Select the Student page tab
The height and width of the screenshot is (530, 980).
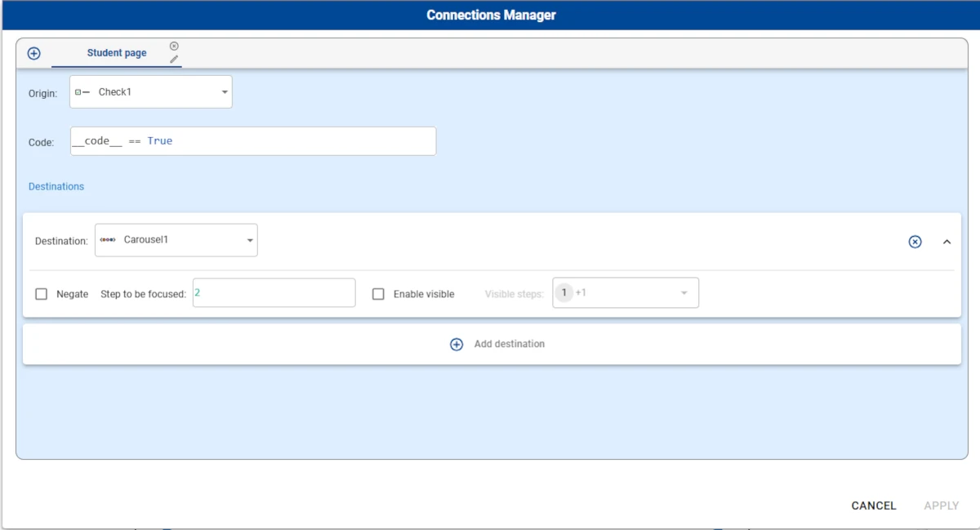117,53
